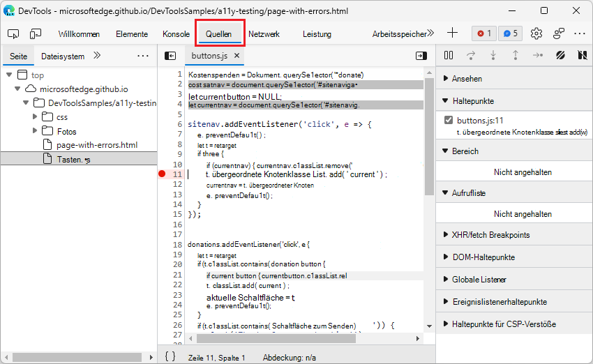Image resolution: width=593 pixels, height=364 pixels.
Task: Click the editor vertical scrollbar thumb
Action: tap(429, 136)
